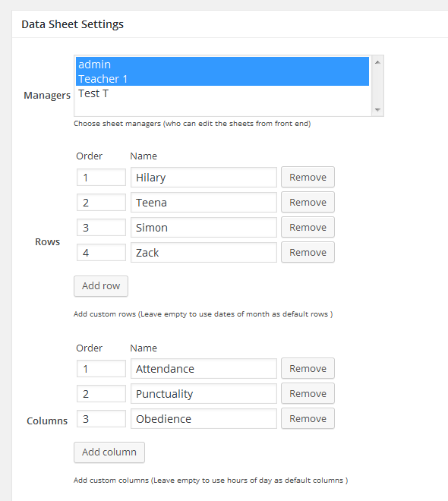Remove the Zack row

pos(308,253)
